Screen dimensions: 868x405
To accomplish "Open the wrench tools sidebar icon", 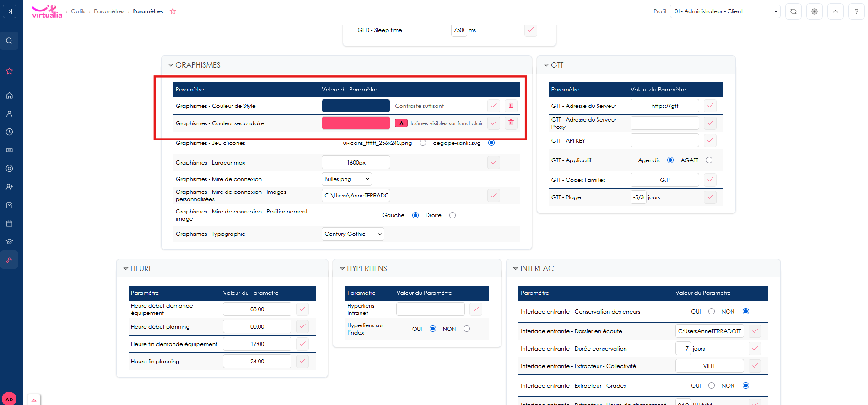I will [9, 260].
